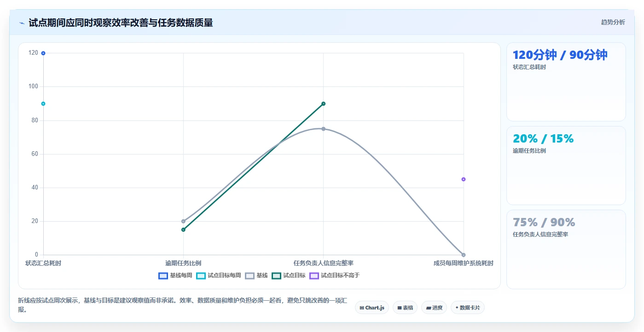Click the 表格 tag chip
Screen dimensions: 644x332
[x=405, y=308]
